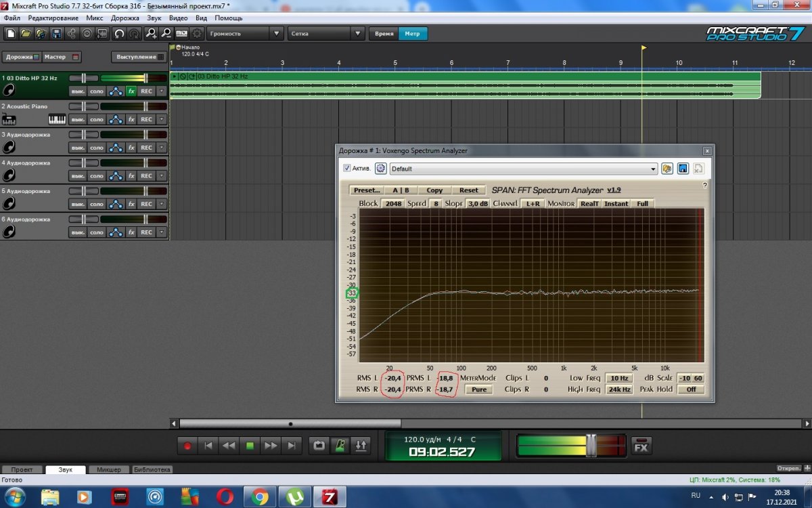
Task: Open track options arrow for Acoustic Piano
Action: (x=162, y=119)
